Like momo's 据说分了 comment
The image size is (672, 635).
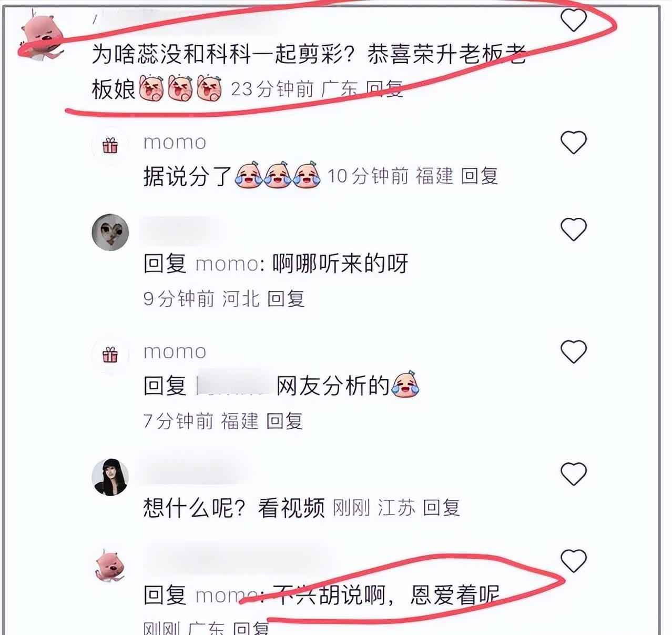[573, 142]
